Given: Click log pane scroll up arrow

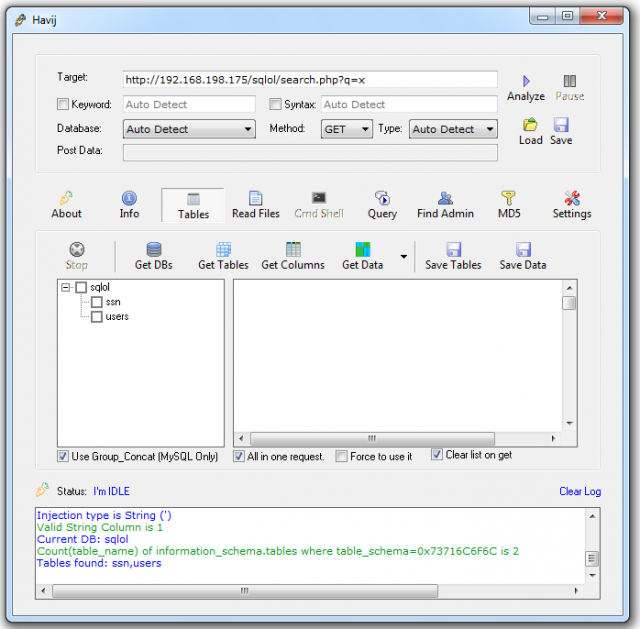Looking at the screenshot, I should pyautogui.click(x=592, y=516).
